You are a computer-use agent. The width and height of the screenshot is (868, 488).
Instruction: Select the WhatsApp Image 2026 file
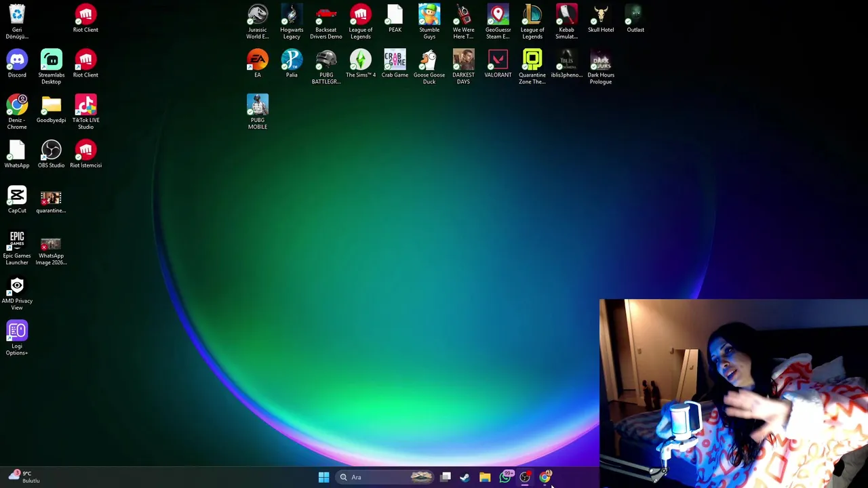[x=51, y=250]
